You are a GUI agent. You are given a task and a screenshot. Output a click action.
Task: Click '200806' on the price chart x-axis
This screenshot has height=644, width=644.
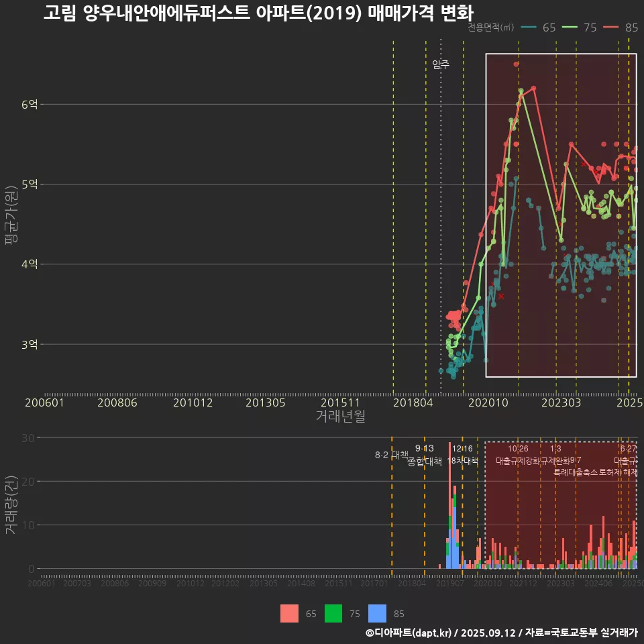pyautogui.click(x=117, y=402)
